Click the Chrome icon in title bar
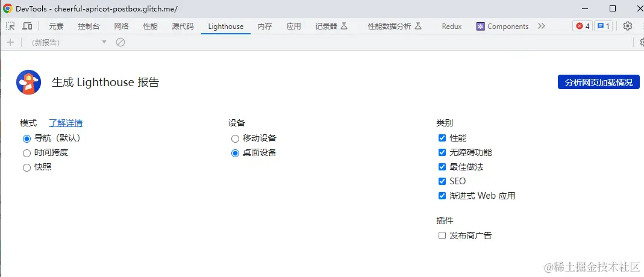The image size is (644, 277). (x=8, y=8)
